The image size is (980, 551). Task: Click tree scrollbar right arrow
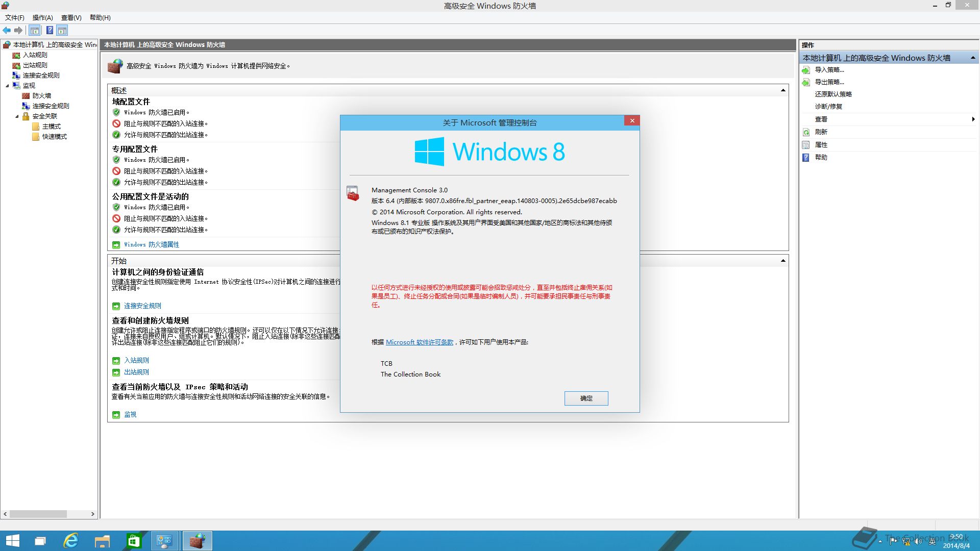coord(93,514)
